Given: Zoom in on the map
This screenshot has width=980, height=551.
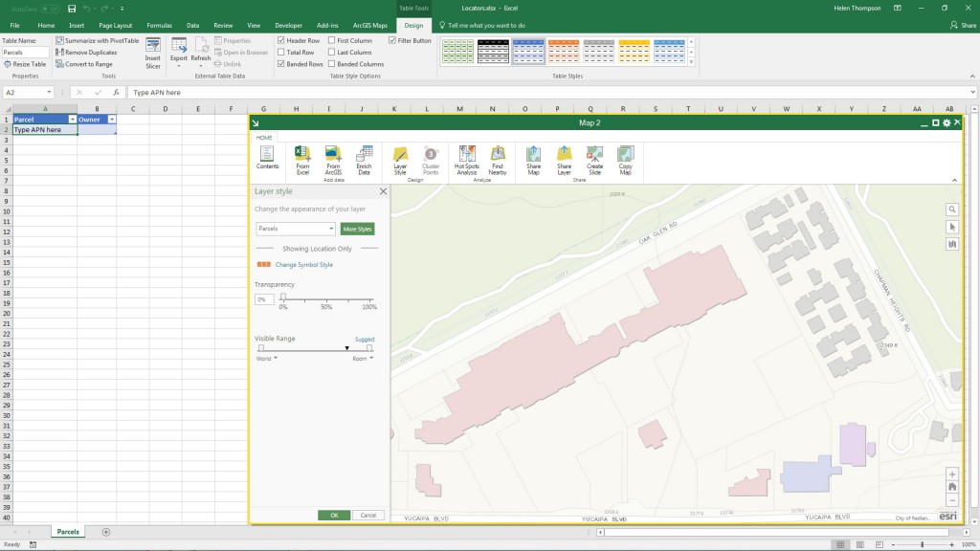Looking at the screenshot, I should (952, 474).
